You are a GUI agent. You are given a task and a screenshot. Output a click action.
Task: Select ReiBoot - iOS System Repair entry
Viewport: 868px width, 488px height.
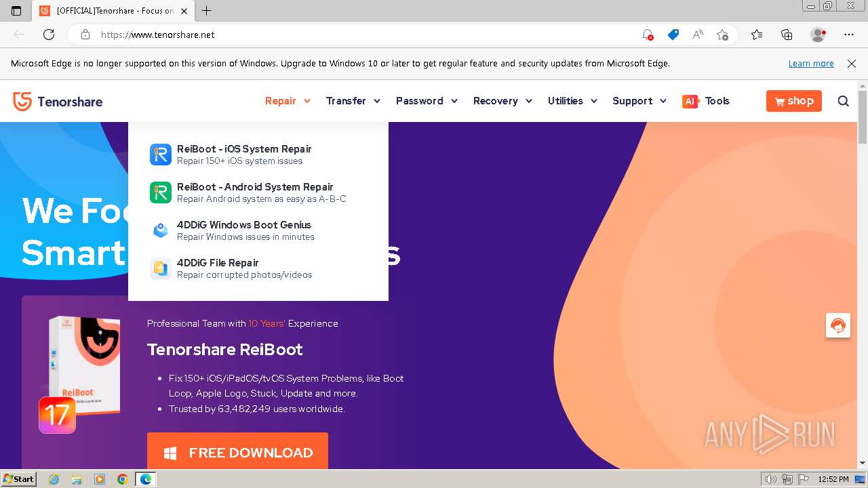click(x=258, y=155)
